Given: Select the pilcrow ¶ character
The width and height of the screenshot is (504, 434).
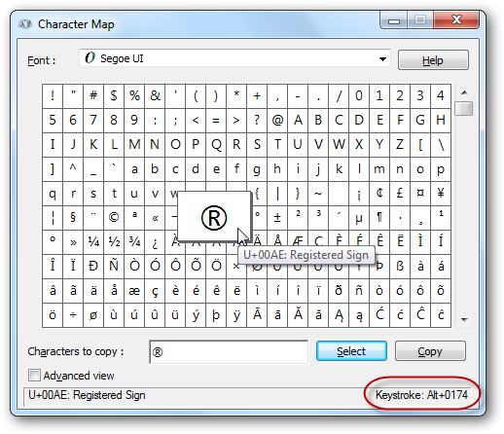Looking at the screenshot, I should (x=379, y=217).
